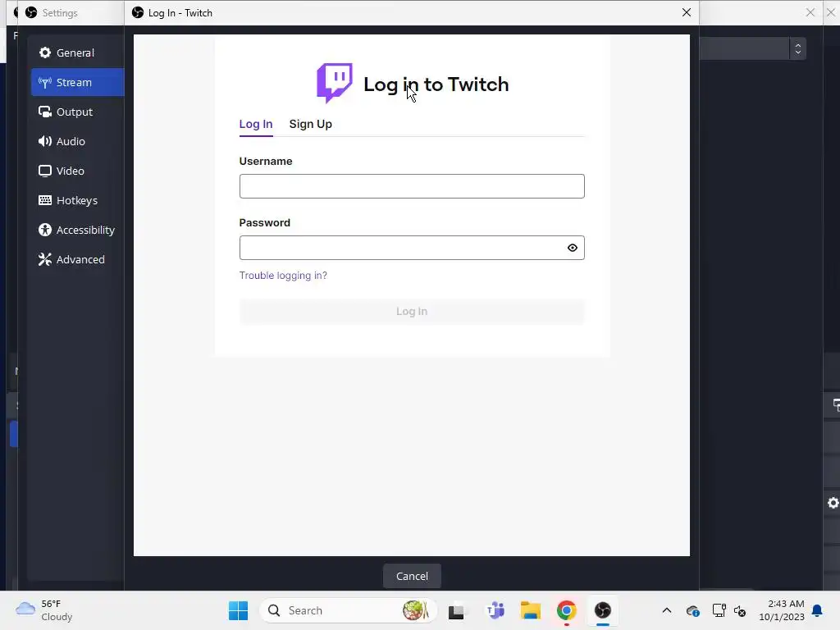Switch to the Sign Up tab

310,124
